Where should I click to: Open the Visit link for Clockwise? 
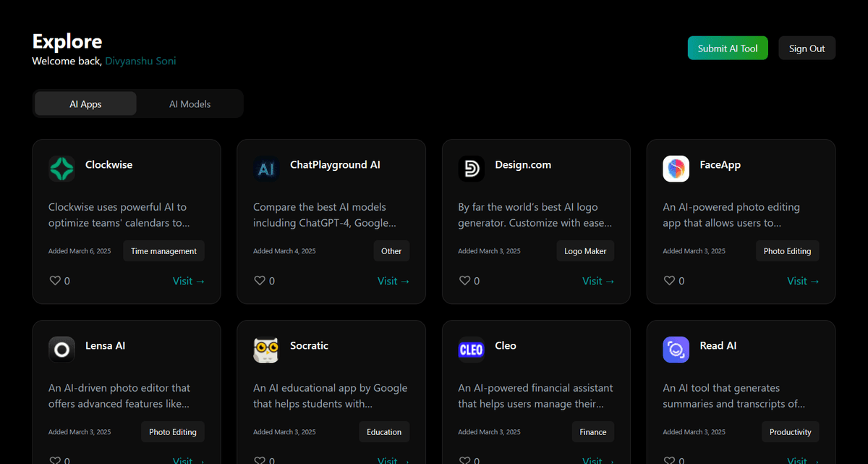[189, 281]
